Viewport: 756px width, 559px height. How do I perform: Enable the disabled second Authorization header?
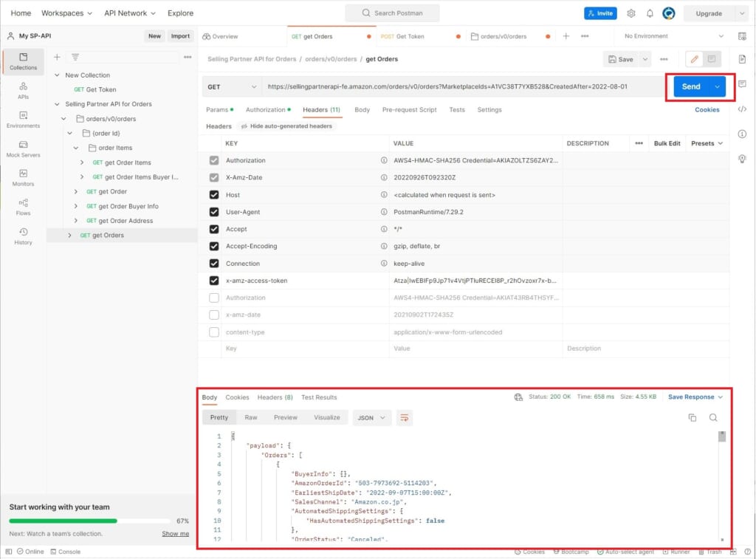214,298
